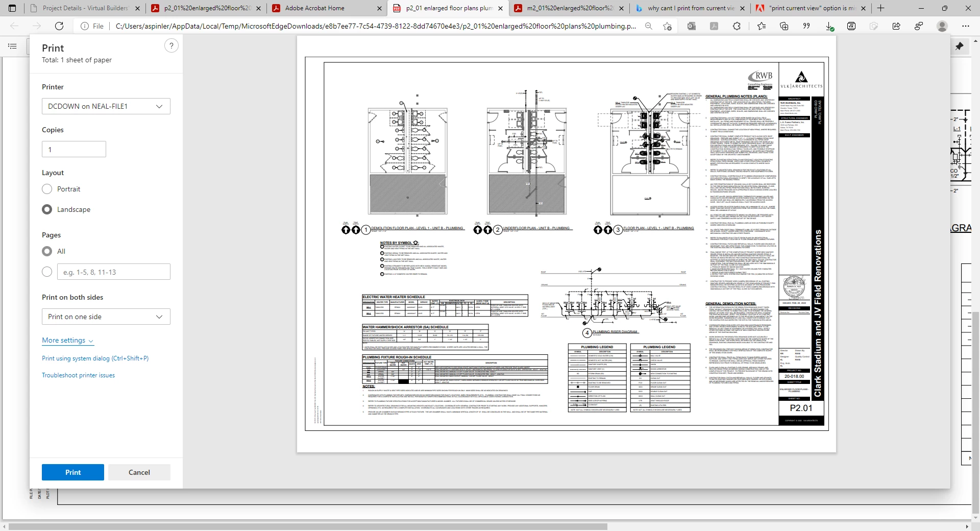
Task: Open the print help question mark icon
Action: pos(171,45)
